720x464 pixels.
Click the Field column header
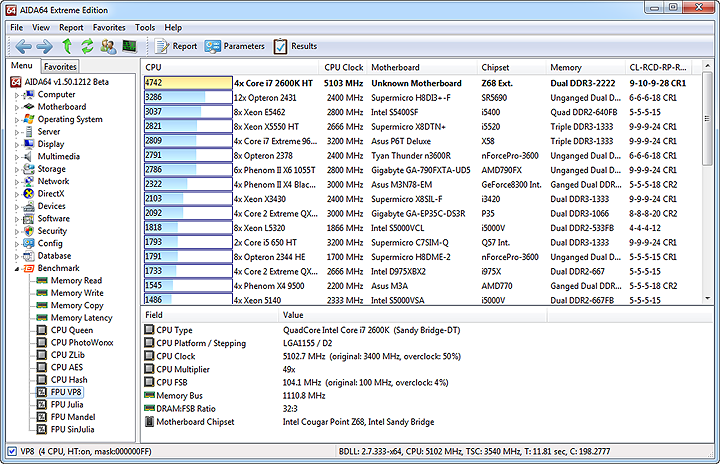click(209, 315)
